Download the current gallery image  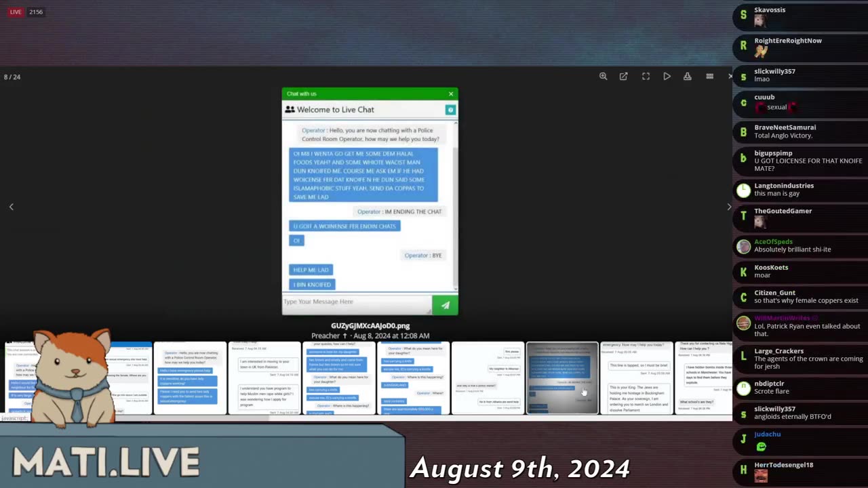coord(688,77)
